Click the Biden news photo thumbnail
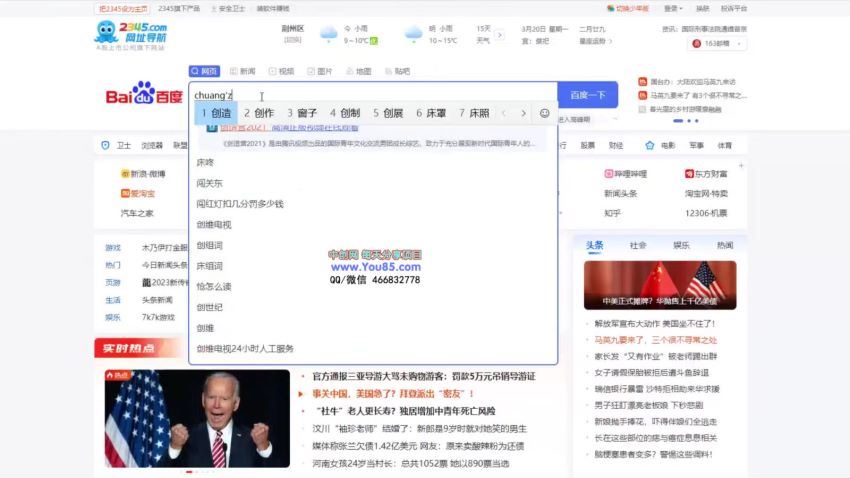The width and height of the screenshot is (850, 478). click(x=197, y=418)
